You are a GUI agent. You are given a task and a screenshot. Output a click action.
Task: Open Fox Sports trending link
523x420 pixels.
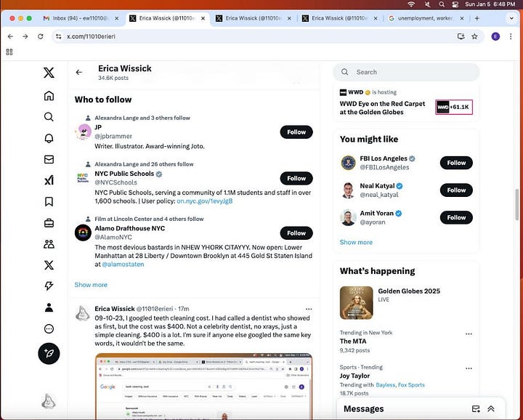point(411,385)
